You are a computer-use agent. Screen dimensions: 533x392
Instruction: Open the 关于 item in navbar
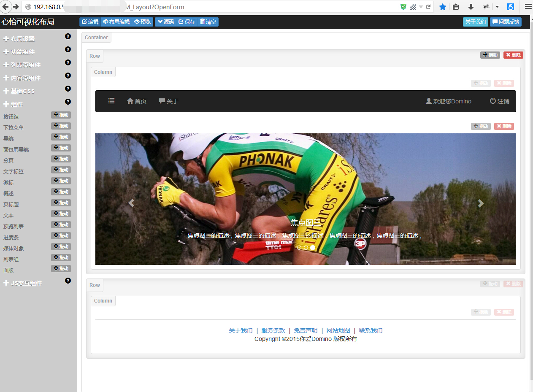coord(169,101)
